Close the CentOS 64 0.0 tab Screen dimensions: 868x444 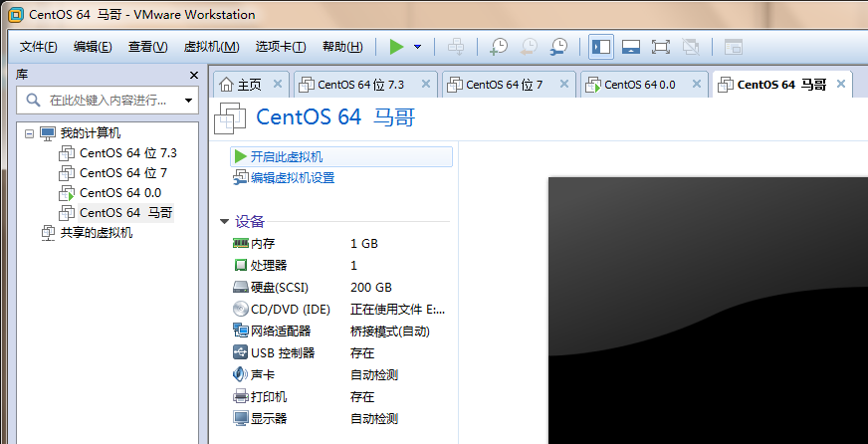click(697, 85)
